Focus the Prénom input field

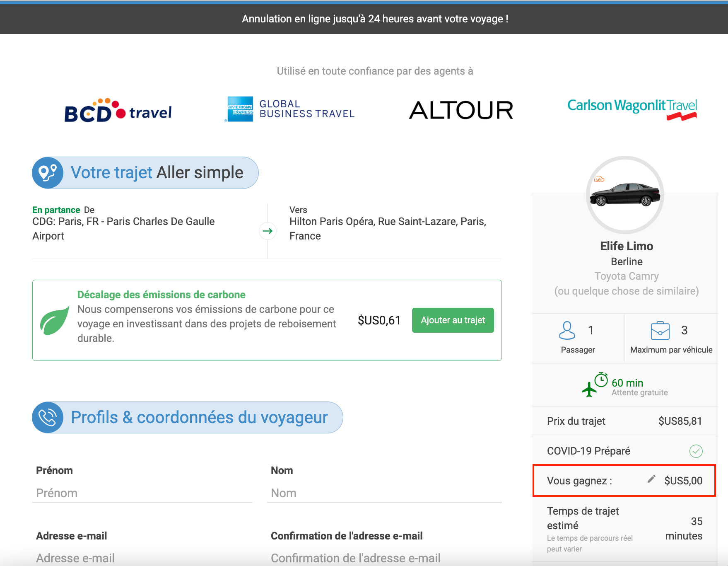click(142, 493)
